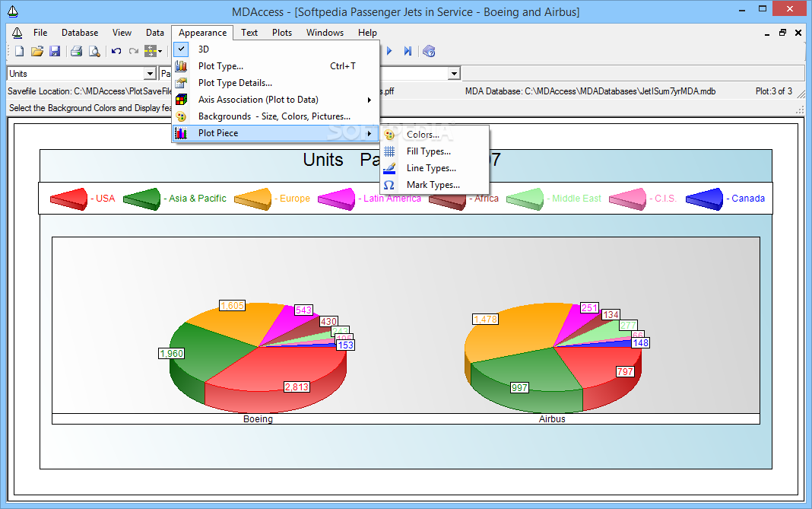Open the Help menu

coord(368,33)
